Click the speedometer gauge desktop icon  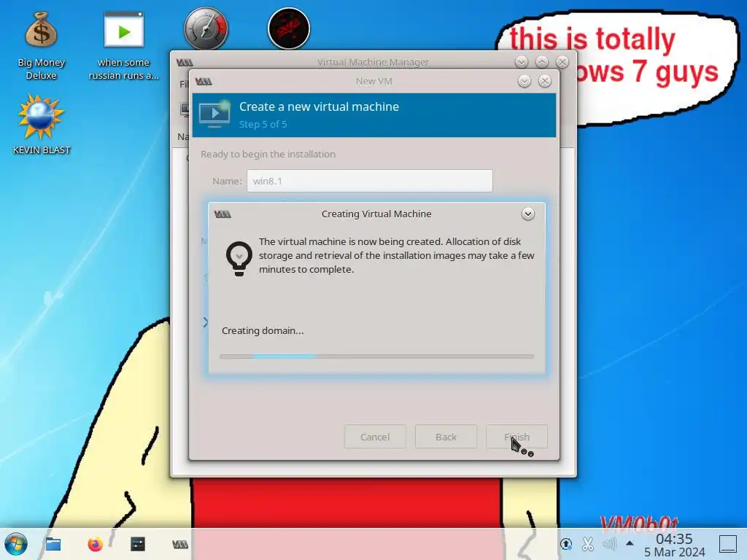coord(206,28)
